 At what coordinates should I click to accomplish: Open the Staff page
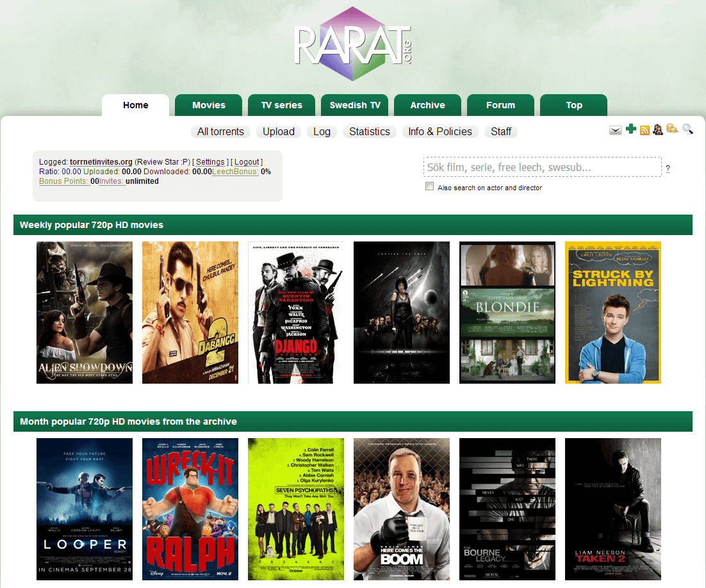coord(501,131)
